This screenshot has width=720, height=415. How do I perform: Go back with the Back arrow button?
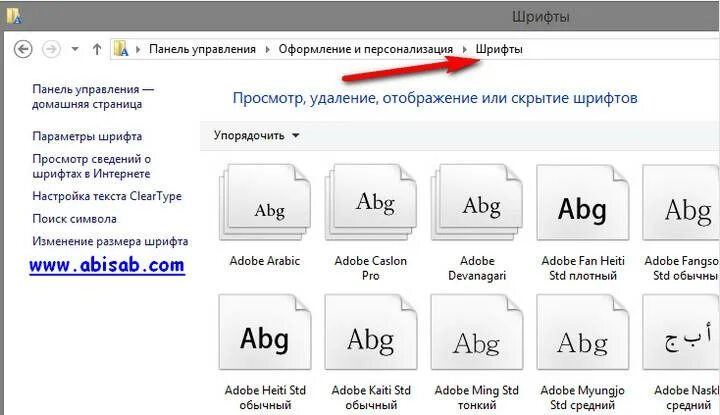(x=23, y=49)
